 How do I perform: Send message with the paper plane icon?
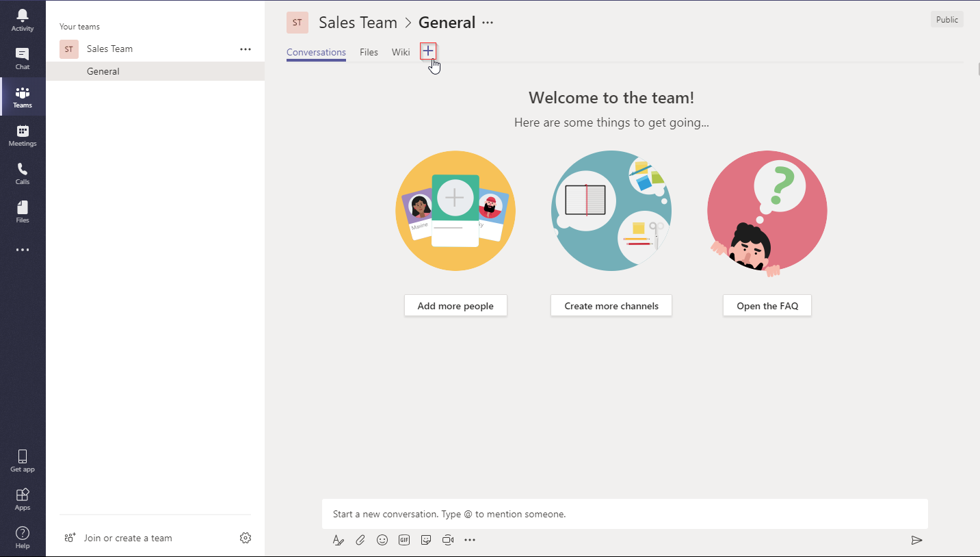point(916,540)
